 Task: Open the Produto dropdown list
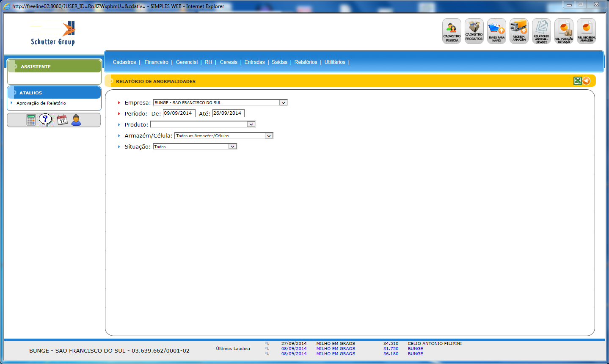251,124
